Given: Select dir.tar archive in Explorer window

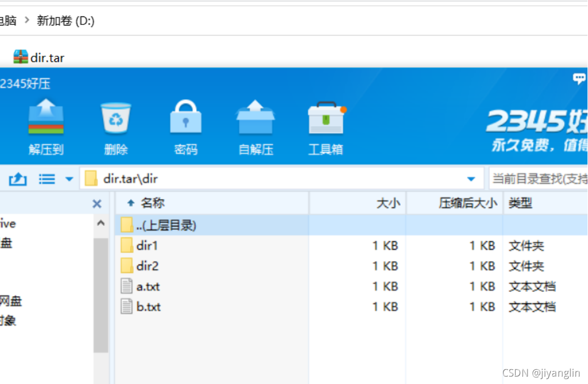Looking at the screenshot, I should (39, 58).
